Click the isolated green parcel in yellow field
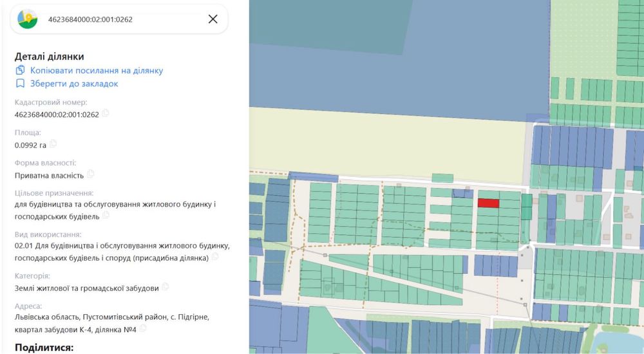The width and height of the screenshot is (644, 354). click(442, 178)
